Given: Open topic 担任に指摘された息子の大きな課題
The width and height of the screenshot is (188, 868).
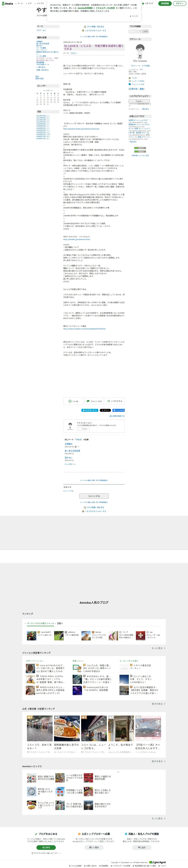Looking at the screenshot, I should coord(41,778).
